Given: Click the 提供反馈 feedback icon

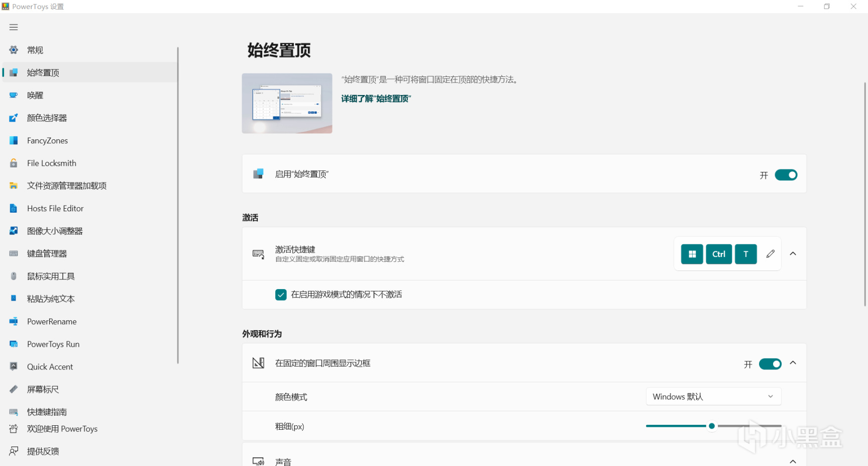Looking at the screenshot, I should coord(14,451).
